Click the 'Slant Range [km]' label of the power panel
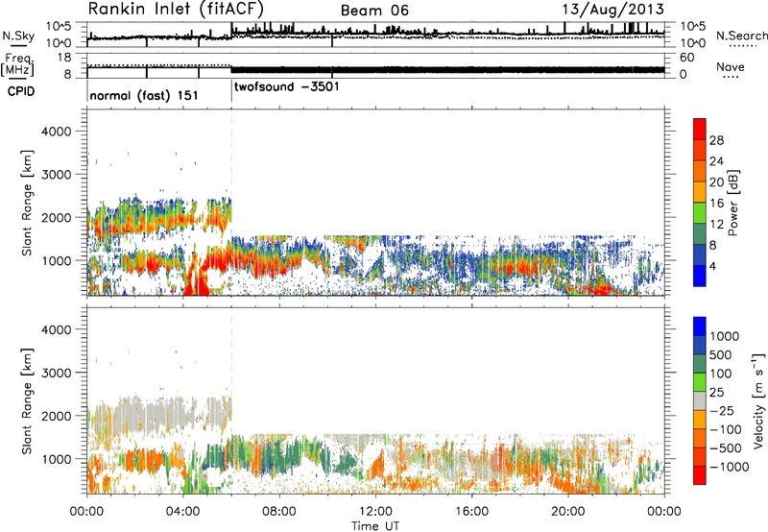The width and height of the screenshot is (768, 532). pyautogui.click(x=27, y=203)
